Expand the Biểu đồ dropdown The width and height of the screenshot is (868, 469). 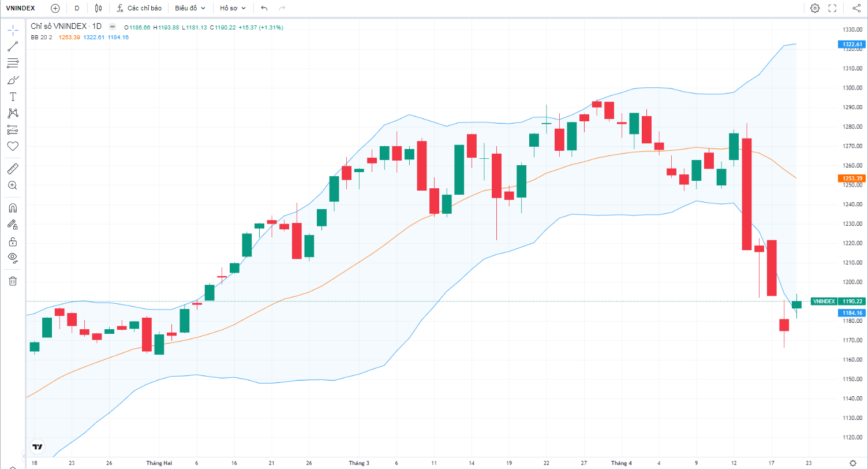click(x=190, y=8)
